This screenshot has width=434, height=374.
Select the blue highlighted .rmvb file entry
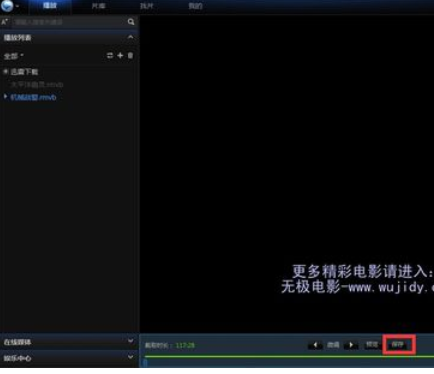point(33,97)
